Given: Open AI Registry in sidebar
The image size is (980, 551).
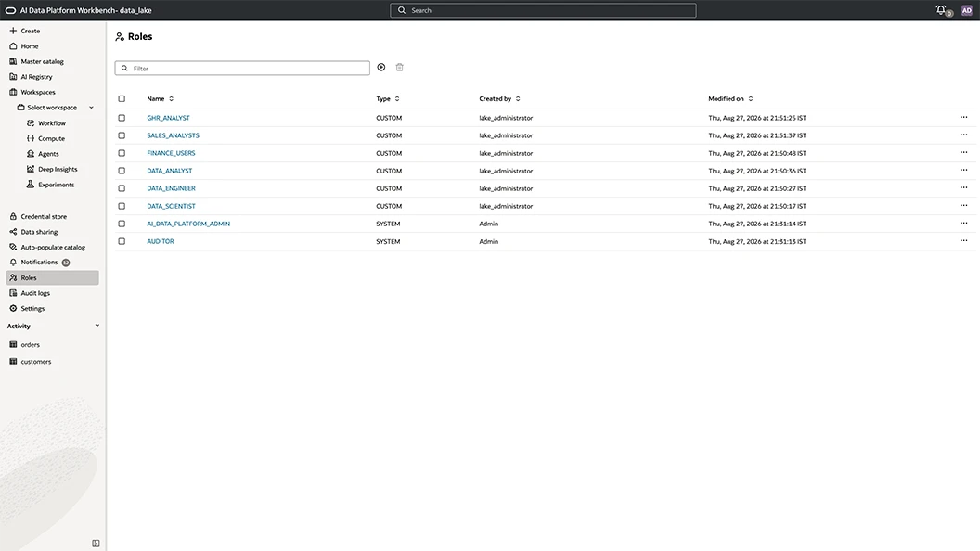Looking at the screenshot, I should pos(32,77).
